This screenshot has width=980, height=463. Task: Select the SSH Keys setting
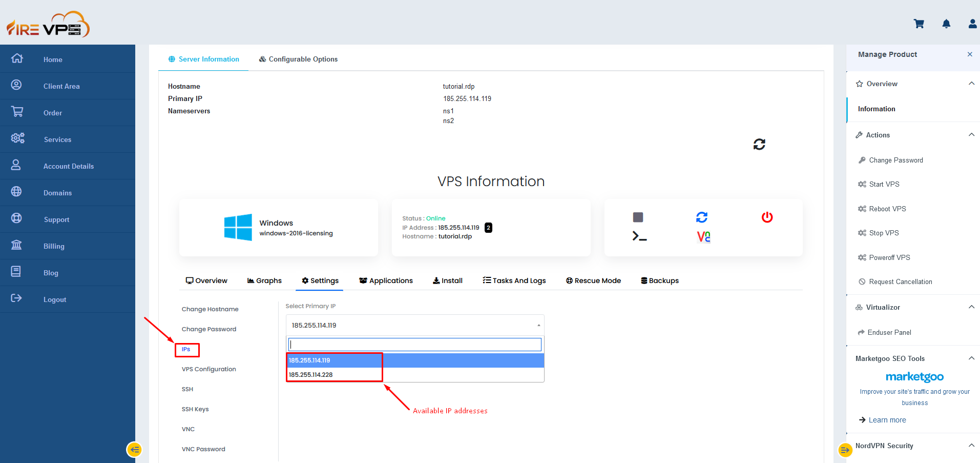coord(195,409)
